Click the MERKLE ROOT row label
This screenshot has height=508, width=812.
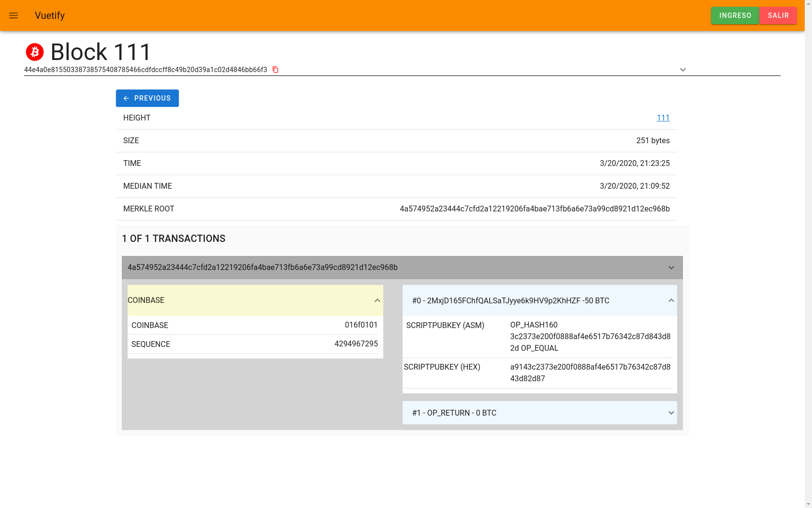[x=148, y=209]
